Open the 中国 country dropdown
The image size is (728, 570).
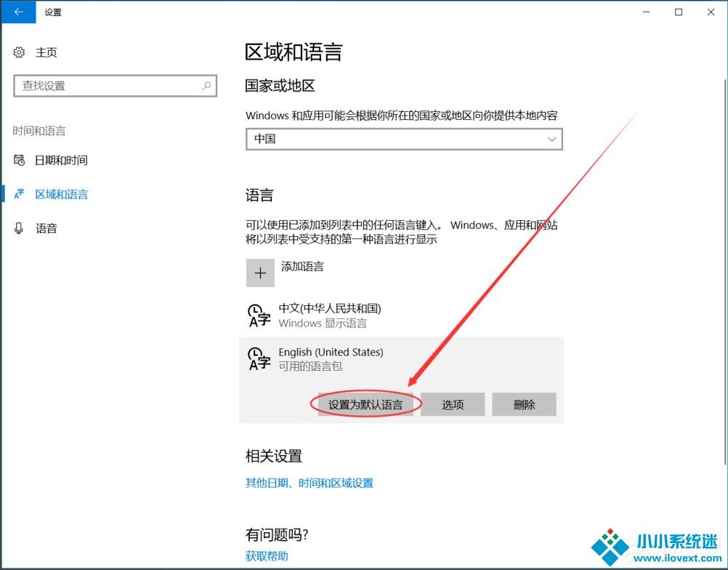(x=404, y=139)
